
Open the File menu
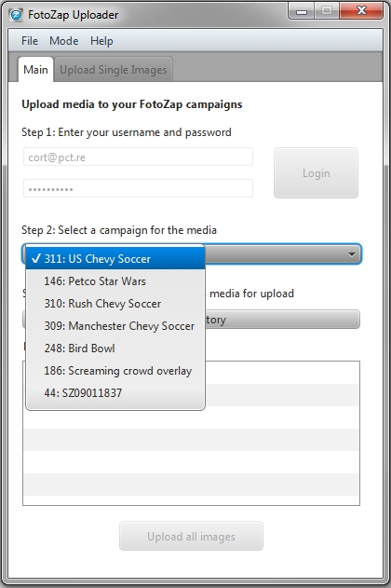point(30,40)
